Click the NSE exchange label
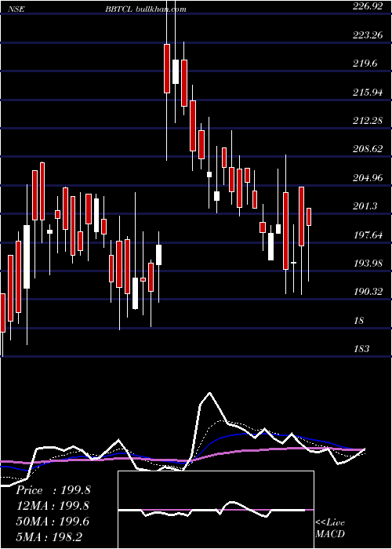Viewport: 392px width, 549px height. (x=16, y=9)
